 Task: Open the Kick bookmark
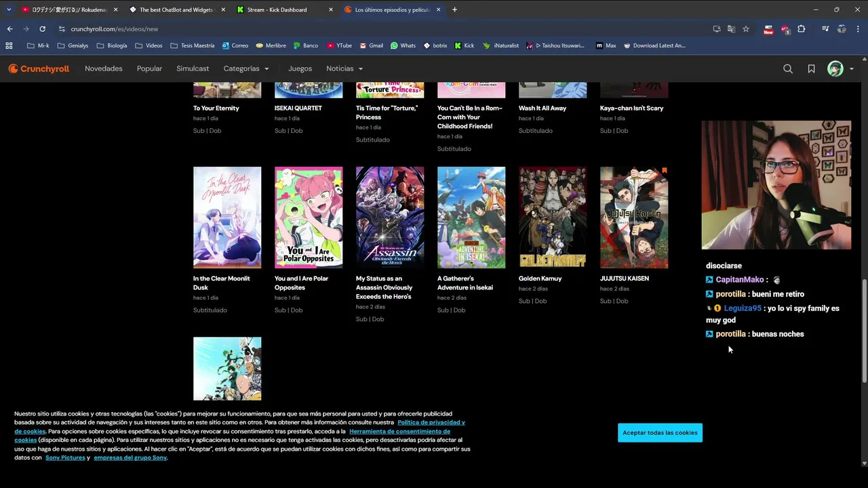[465, 45]
